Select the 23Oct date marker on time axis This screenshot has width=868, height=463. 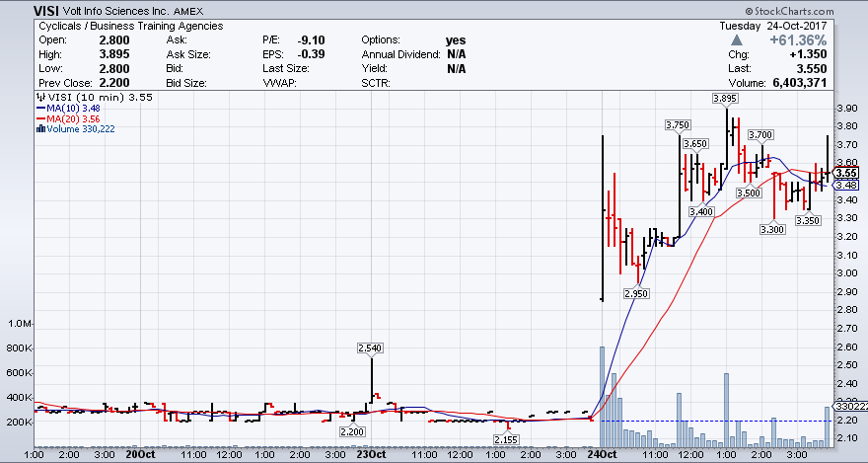[x=369, y=454]
